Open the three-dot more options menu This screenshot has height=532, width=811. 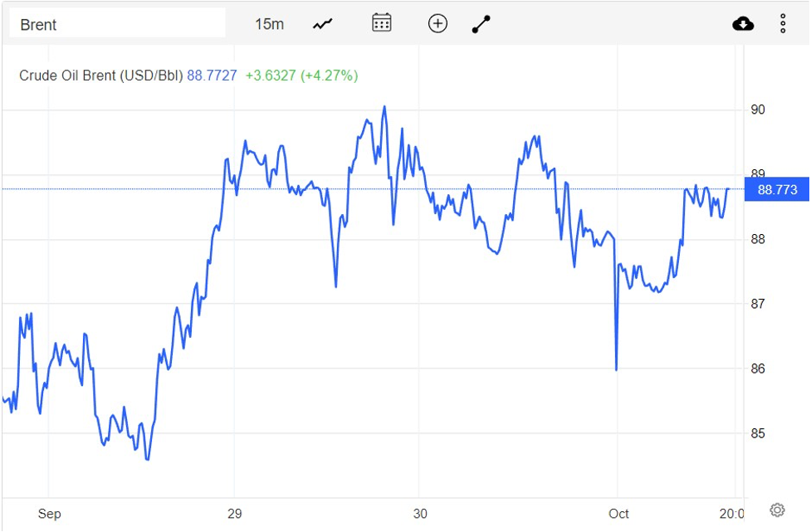click(783, 24)
